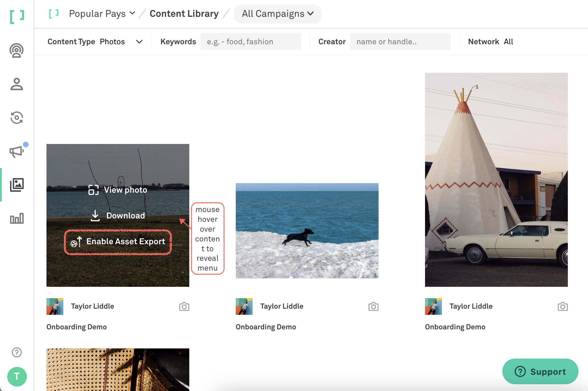Open analytics bar chart sidebar icon
Screen dimensions: 588x391
tap(17, 218)
